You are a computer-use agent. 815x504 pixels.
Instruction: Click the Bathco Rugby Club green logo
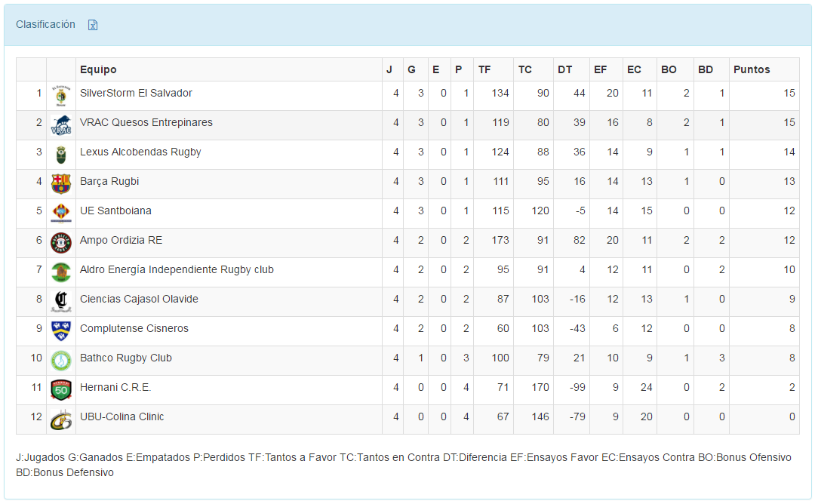pyautogui.click(x=60, y=361)
